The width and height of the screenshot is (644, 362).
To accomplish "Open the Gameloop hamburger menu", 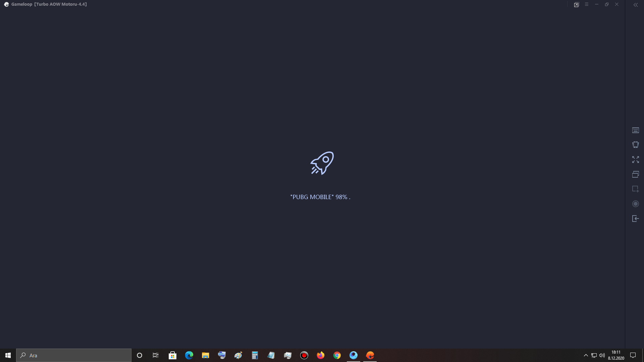I will (x=586, y=4).
